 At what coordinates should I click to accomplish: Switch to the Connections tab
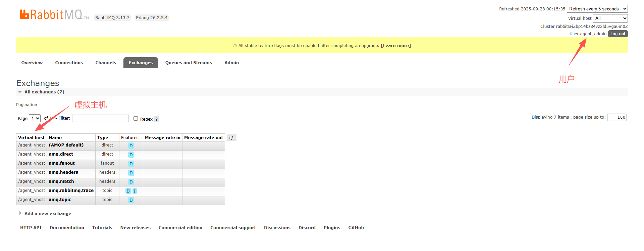pyautogui.click(x=69, y=63)
